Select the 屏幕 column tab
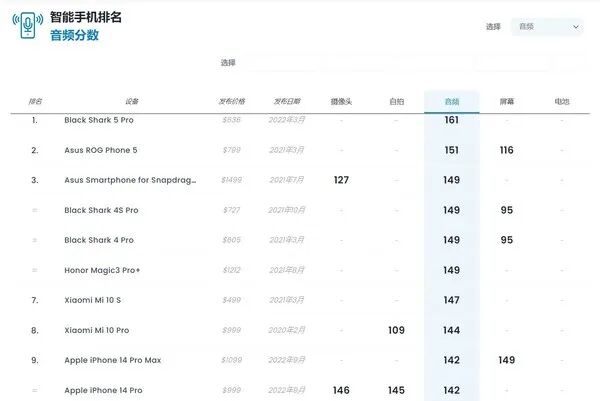This screenshot has width=600, height=401. [x=507, y=101]
